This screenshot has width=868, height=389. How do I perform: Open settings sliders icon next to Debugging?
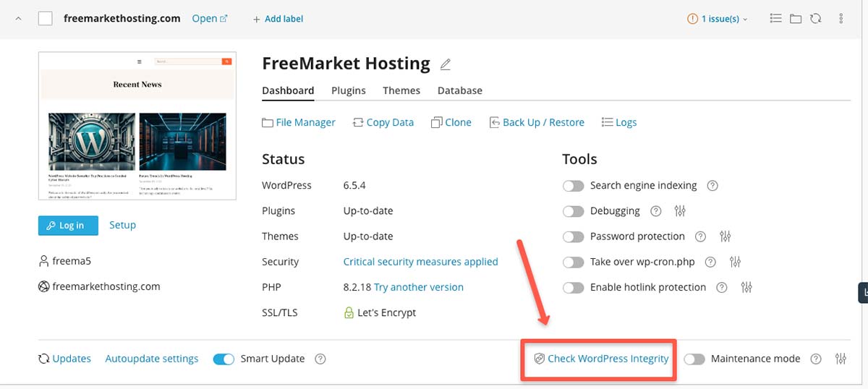pos(680,211)
